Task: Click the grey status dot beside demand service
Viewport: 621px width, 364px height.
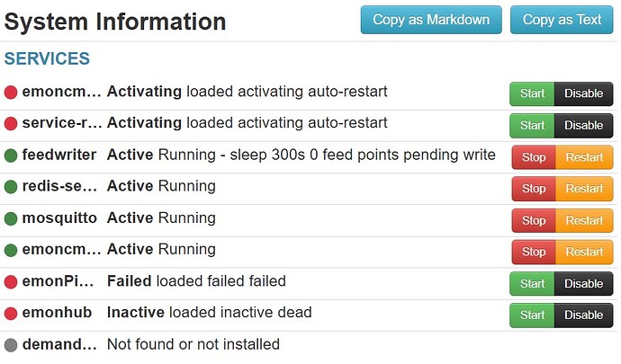Action: 11,345
